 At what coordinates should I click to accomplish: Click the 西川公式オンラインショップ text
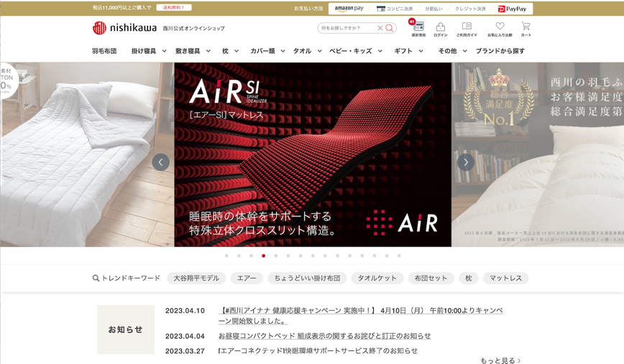pyautogui.click(x=194, y=28)
